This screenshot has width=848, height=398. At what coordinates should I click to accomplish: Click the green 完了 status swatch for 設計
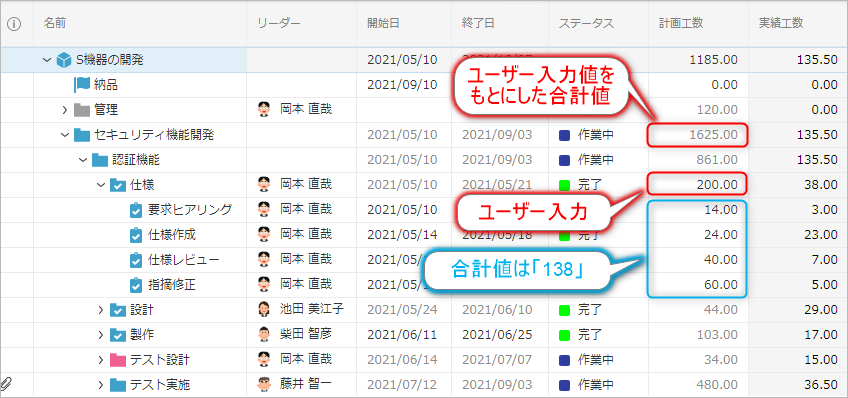pos(564,310)
